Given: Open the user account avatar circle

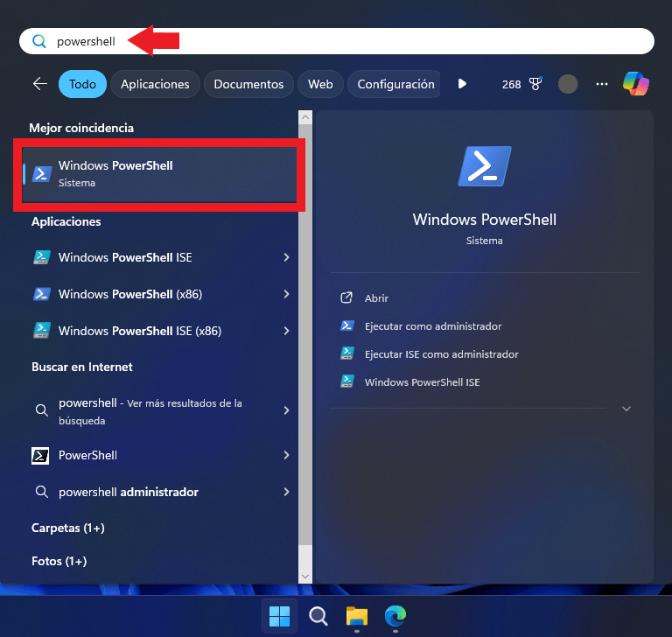Looking at the screenshot, I should coord(567,84).
